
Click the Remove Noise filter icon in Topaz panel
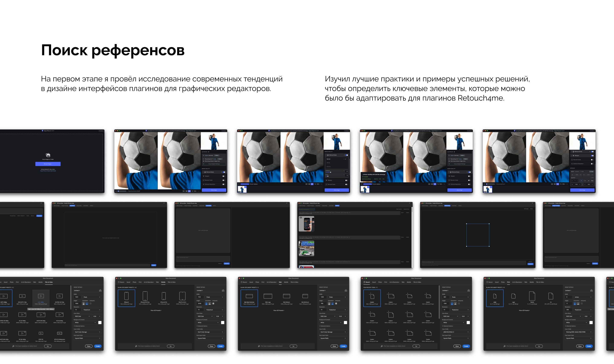pyautogui.click(x=451, y=172)
